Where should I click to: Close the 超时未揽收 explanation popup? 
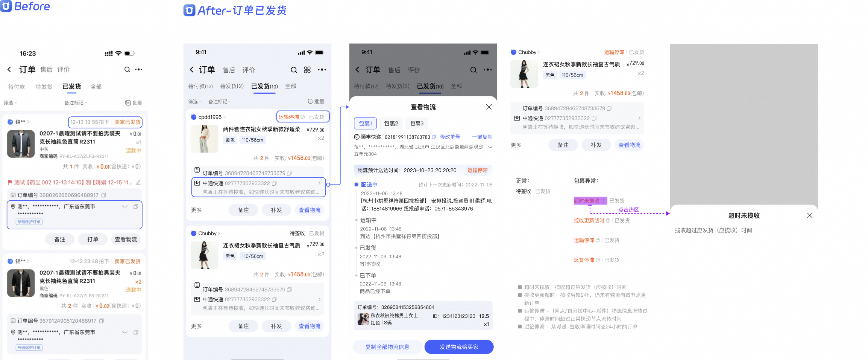click(810, 215)
